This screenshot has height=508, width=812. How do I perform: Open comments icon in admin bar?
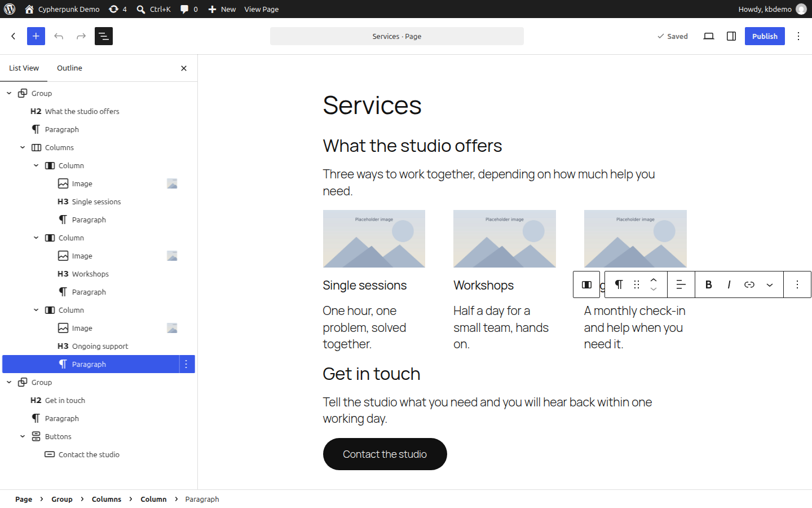[x=189, y=9]
